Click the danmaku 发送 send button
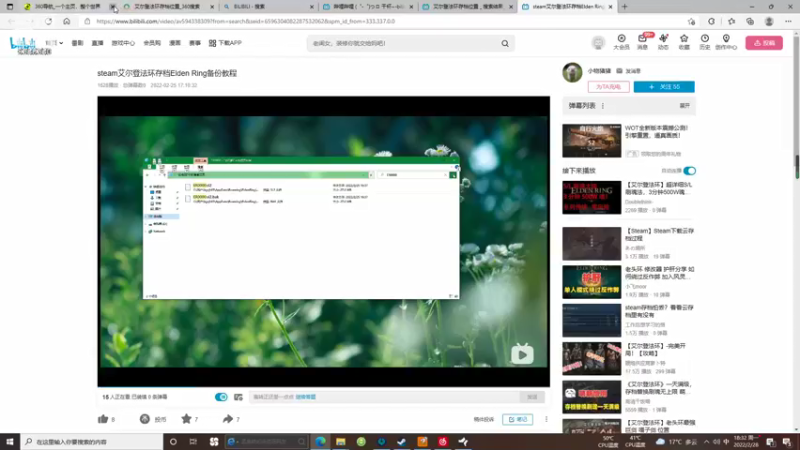Image resolution: width=800 pixels, height=450 pixels. tap(532, 397)
